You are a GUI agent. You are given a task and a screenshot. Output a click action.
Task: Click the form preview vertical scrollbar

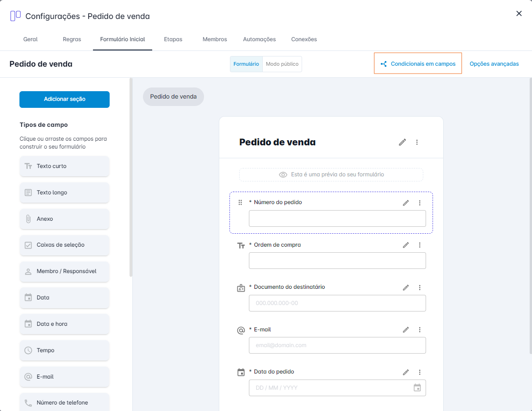(x=530, y=216)
